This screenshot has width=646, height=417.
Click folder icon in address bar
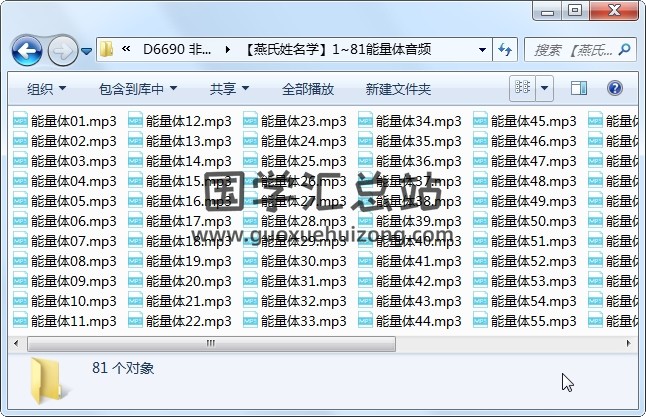pyautogui.click(x=107, y=49)
